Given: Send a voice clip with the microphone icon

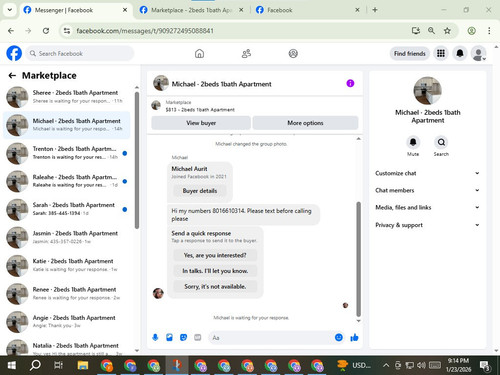Looking at the screenshot, I should (155, 338).
